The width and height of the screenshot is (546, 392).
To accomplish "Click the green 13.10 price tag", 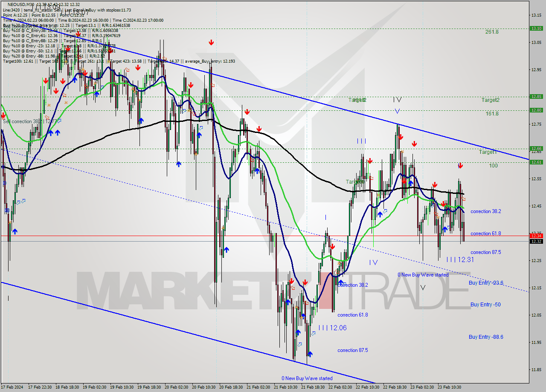I will [536, 28].
